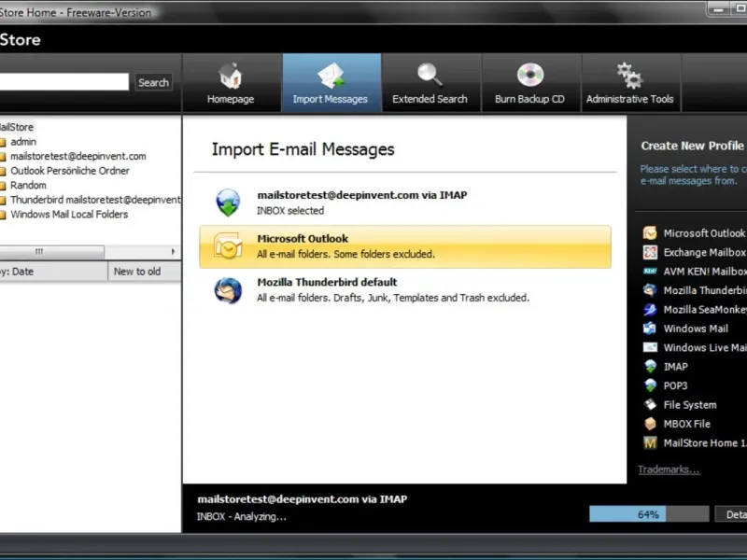This screenshot has width=747, height=560.
Task: Click the MBOX File box icon
Action: (x=650, y=424)
